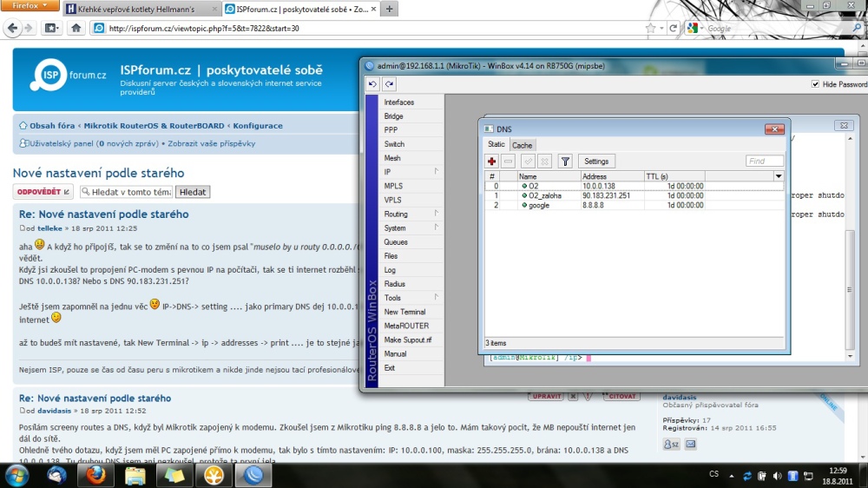The image size is (868, 488).
Task: Open Firefox bookmarks toolbar icon
Action: [51, 28]
